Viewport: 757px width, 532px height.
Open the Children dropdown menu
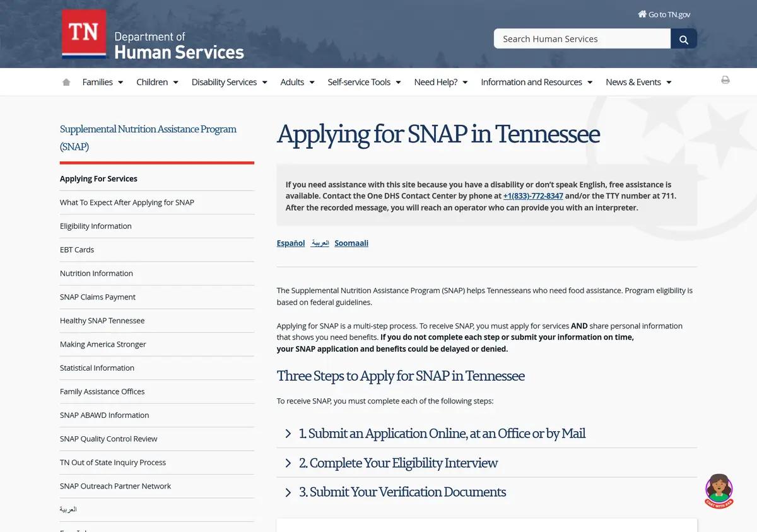(157, 82)
